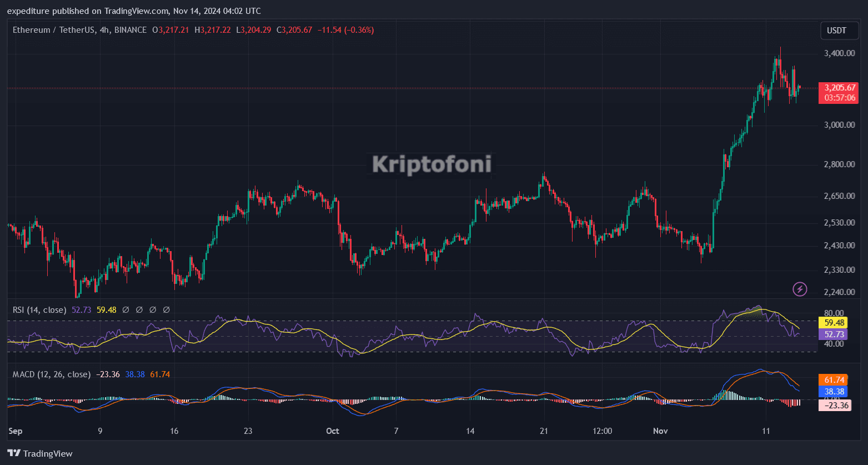Click the yellow 59.48 RSI axis label

click(834, 322)
